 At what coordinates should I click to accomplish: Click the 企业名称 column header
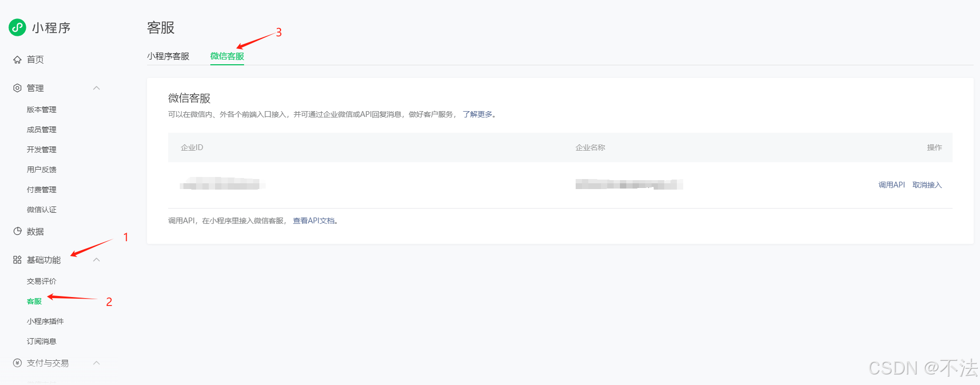590,147
